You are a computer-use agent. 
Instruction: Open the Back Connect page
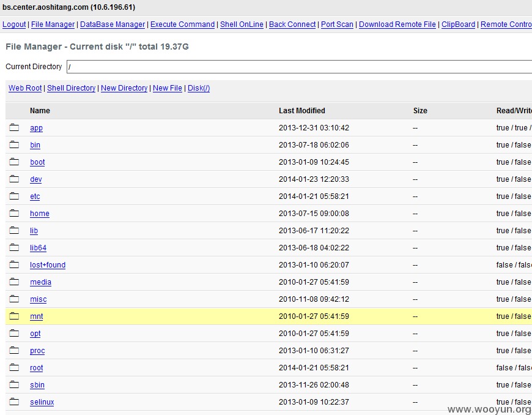pyautogui.click(x=292, y=24)
